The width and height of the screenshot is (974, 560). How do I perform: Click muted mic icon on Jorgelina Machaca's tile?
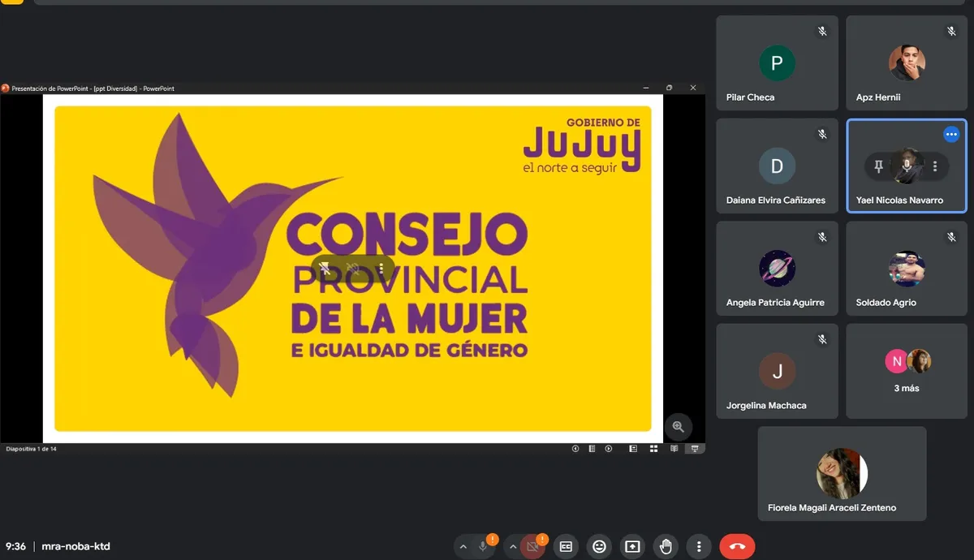pyautogui.click(x=822, y=339)
